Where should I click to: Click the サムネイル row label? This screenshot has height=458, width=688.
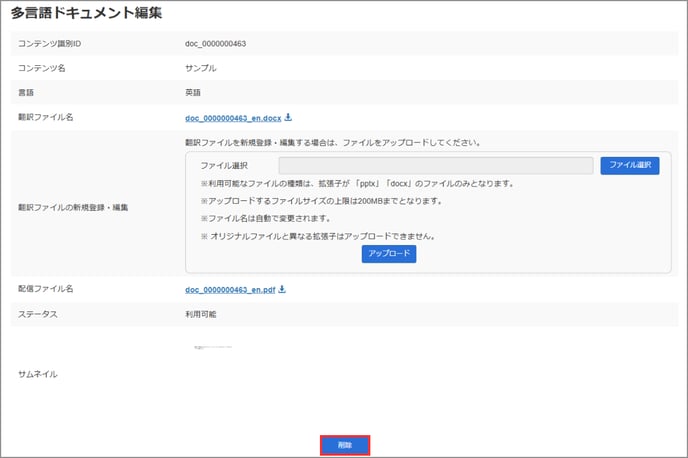(39, 373)
